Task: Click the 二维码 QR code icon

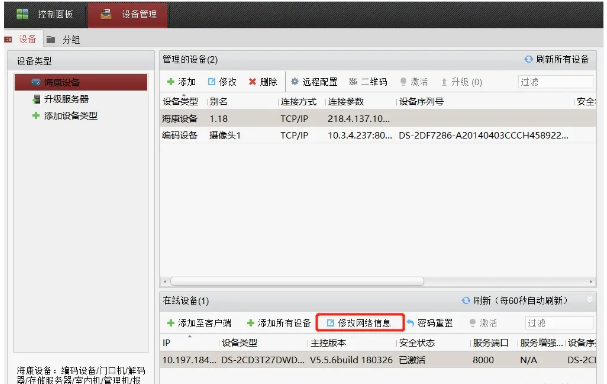Action: [353, 82]
